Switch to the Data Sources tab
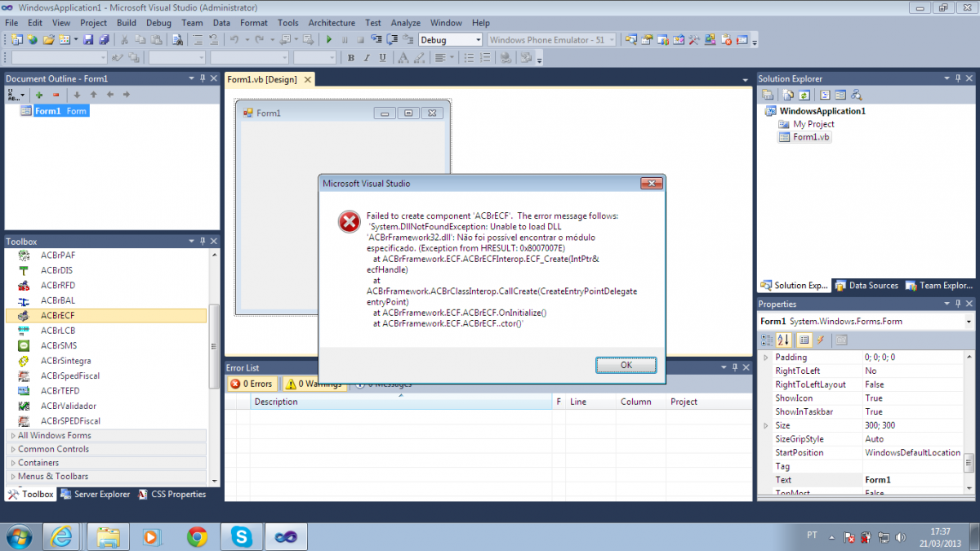Viewport: 980px width, 551px height. [866, 286]
